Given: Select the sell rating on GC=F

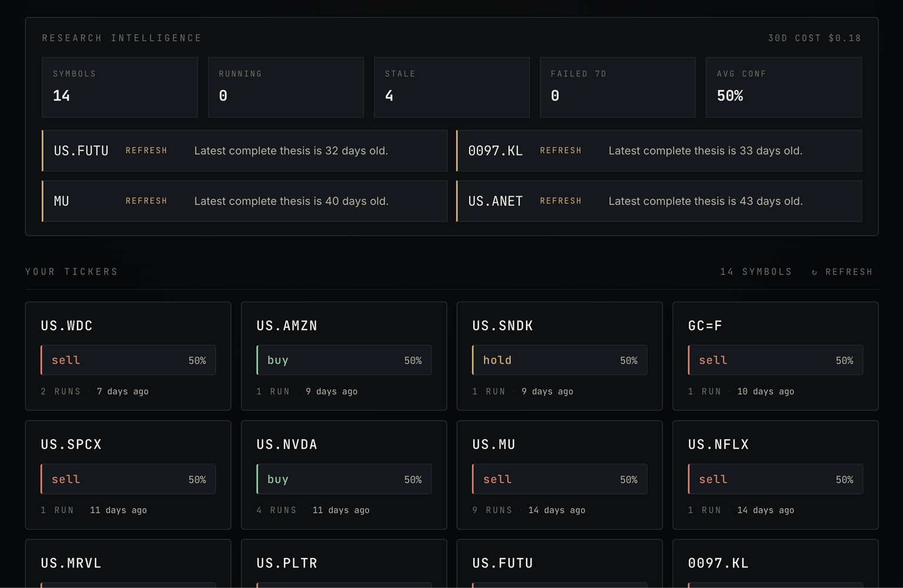Looking at the screenshot, I should point(775,360).
